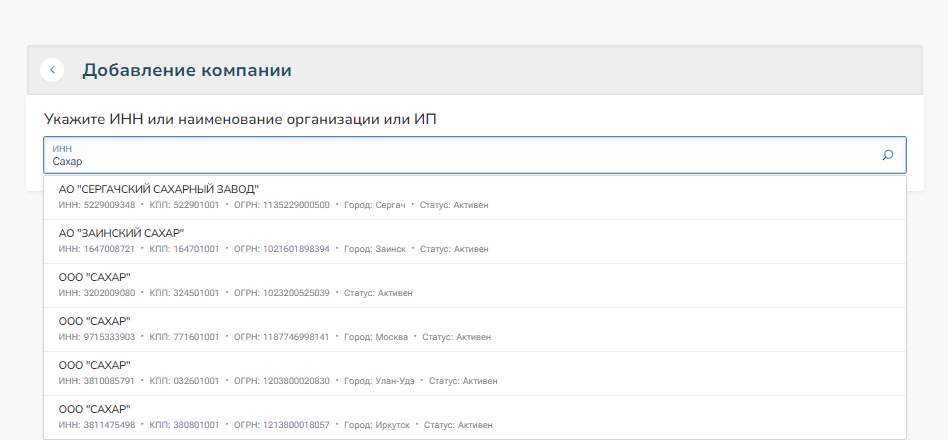Focus the ИНН input field containing 'Сахар'

pyautogui.click(x=460, y=161)
